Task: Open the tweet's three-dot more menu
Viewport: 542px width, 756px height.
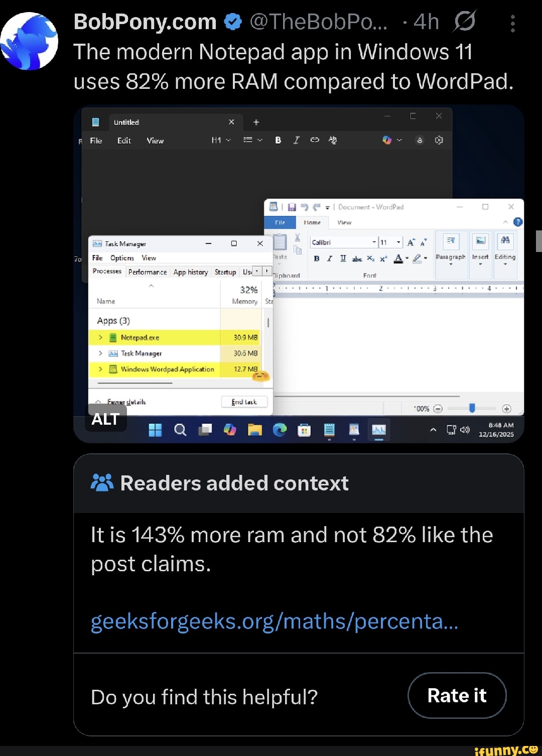Action: (512, 23)
